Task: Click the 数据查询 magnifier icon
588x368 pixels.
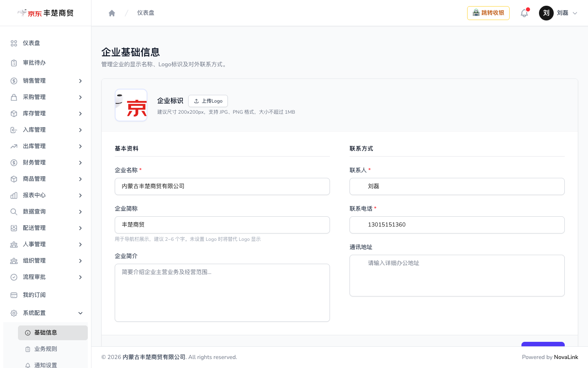Action: click(x=14, y=212)
